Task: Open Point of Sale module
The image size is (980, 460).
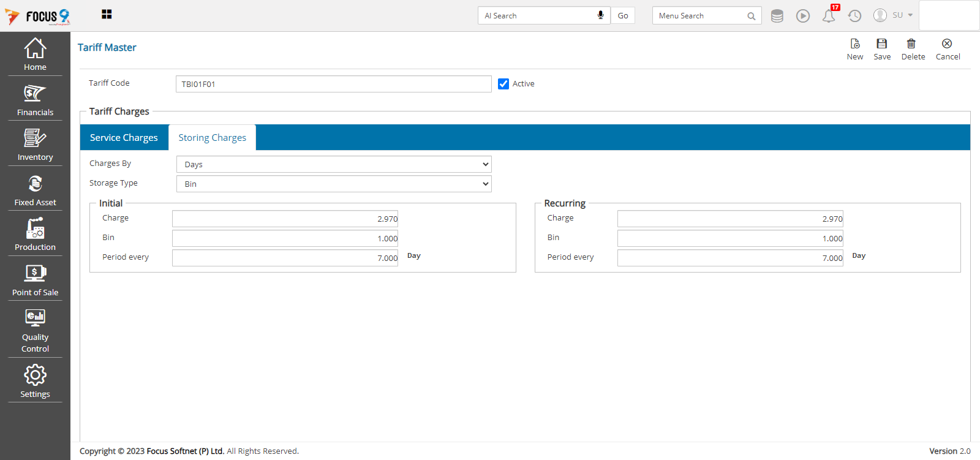Action: (x=35, y=280)
